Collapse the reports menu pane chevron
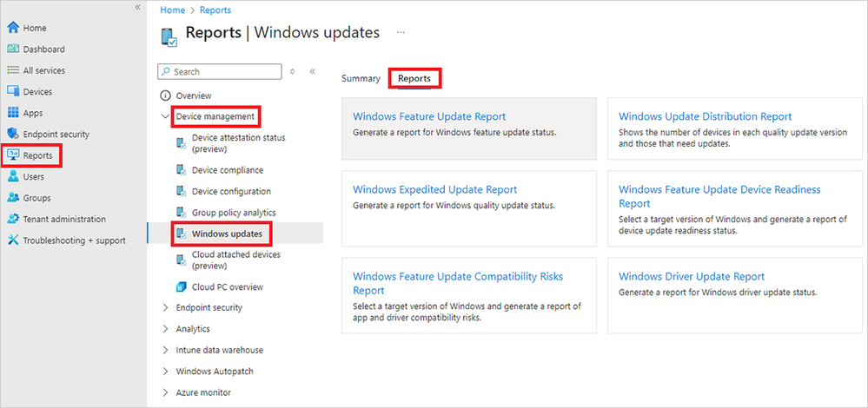 pos(312,72)
